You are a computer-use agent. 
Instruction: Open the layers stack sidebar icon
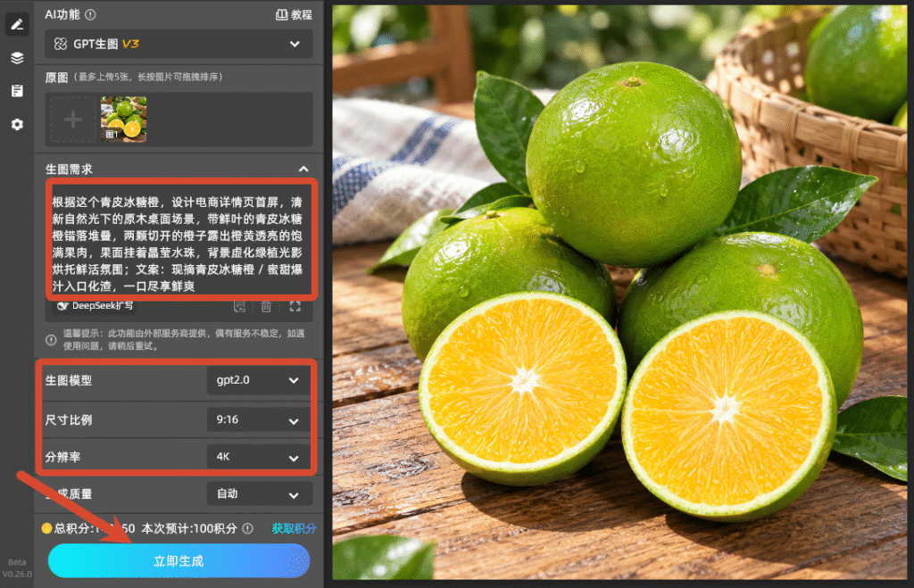coord(17,58)
